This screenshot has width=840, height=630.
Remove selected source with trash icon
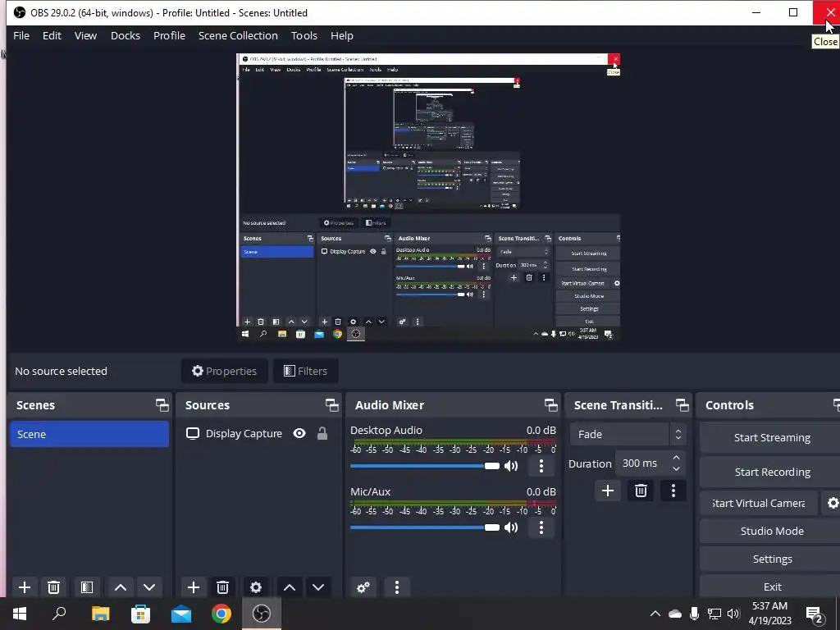coord(223,587)
